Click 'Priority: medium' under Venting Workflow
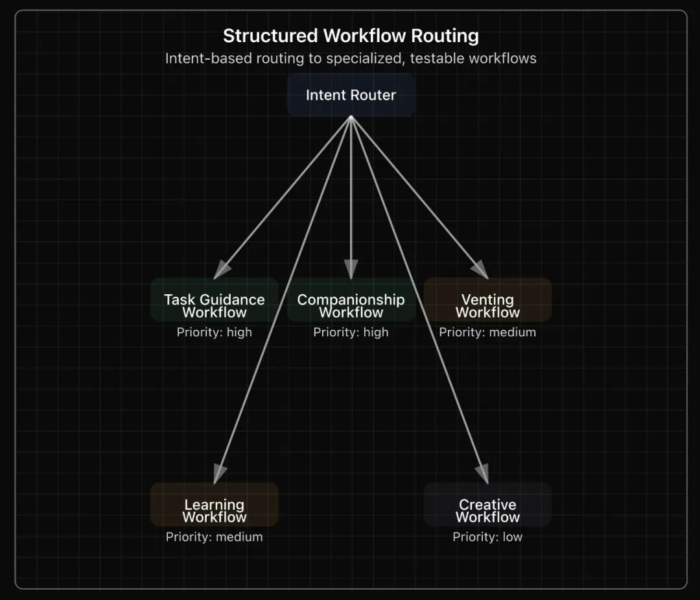Viewport: 700px width, 600px height. [487, 332]
